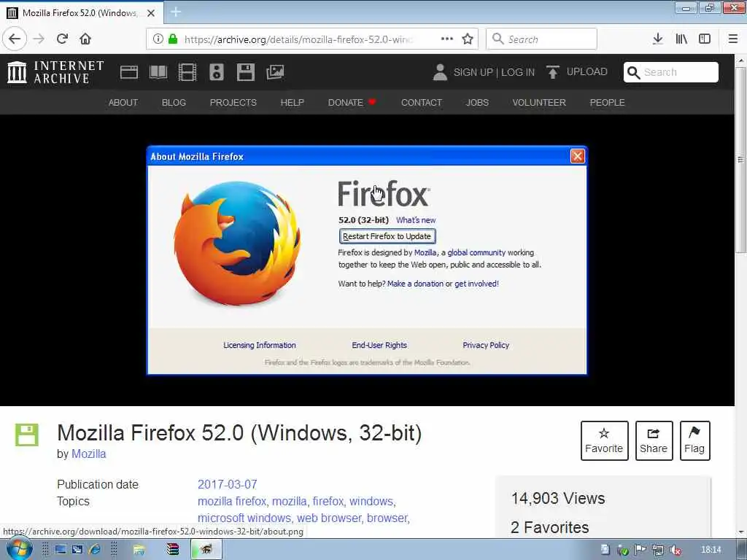Open the BLOG menu item
747x560 pixels.
coord(174,102)
